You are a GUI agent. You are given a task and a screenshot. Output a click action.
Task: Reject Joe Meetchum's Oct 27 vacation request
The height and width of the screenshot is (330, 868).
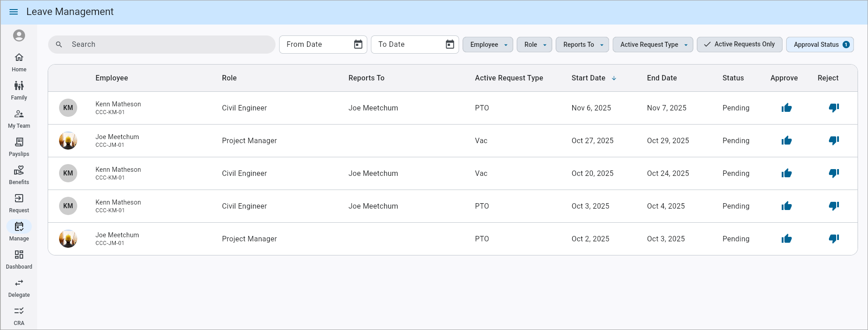pos(833,140)
